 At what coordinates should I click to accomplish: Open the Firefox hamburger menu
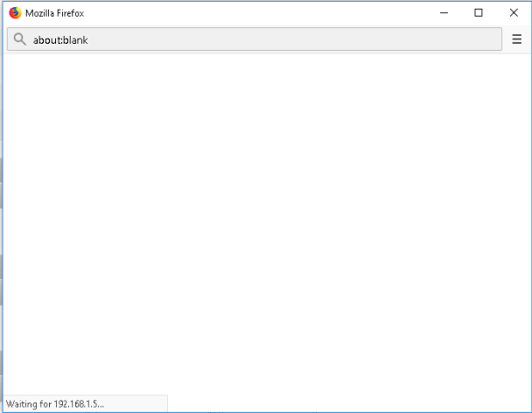coord(516,39)
